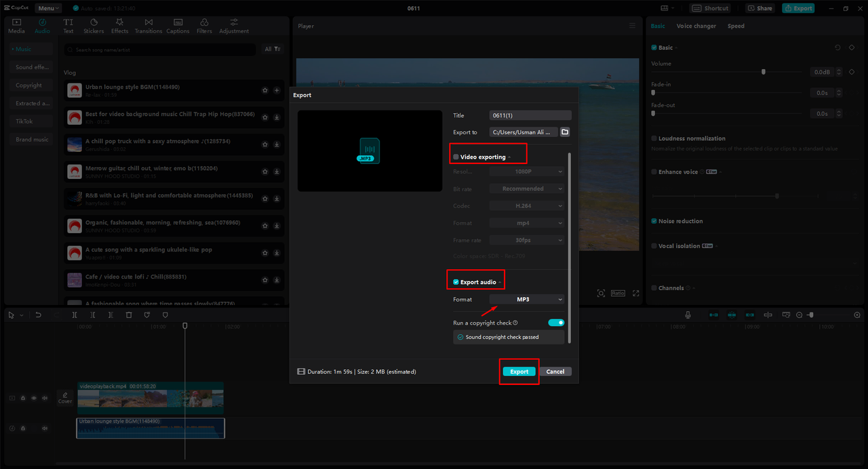Enable the Enhance voice checkbox
The image size is (868, 469).
click(x=654, y=172)
